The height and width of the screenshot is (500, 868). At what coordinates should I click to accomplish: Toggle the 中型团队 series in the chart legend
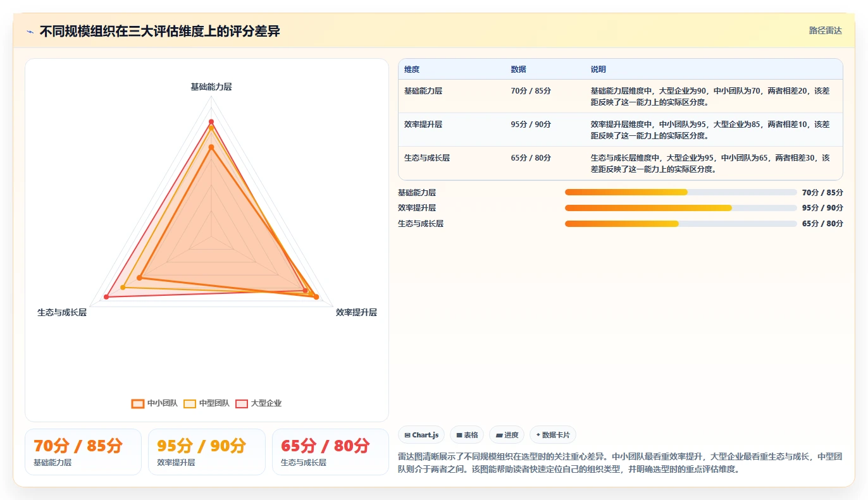(x=206, y=403)
